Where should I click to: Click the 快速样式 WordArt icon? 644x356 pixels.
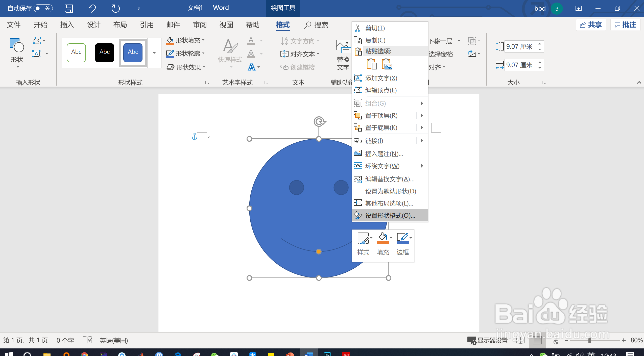[230, 53]
